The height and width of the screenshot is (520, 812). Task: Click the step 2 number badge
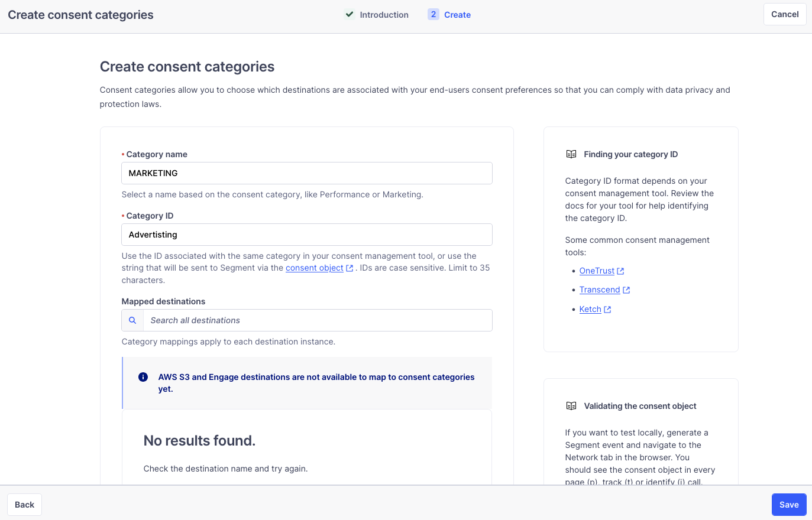(434, 14)
